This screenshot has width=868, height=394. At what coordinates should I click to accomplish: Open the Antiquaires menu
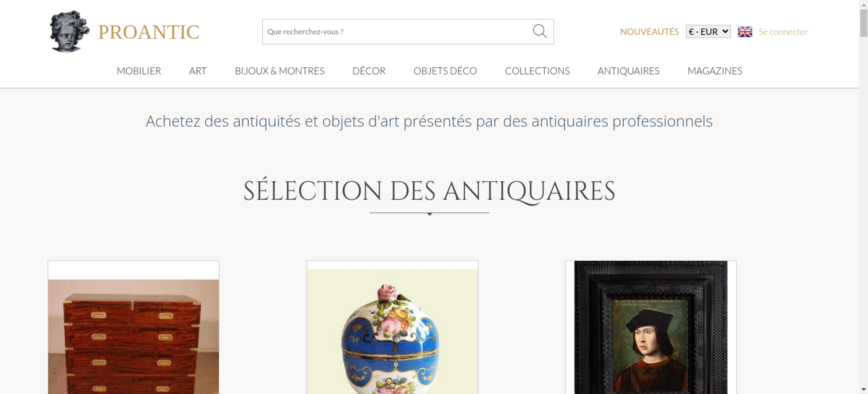pos(628,71)
